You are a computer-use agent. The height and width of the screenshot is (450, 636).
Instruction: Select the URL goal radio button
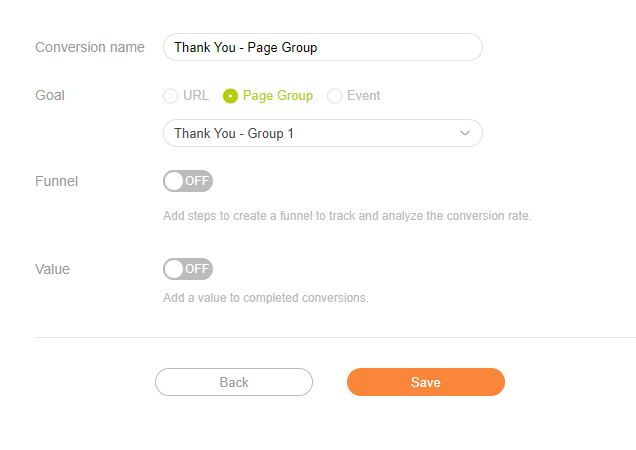(x=171, y=96)
